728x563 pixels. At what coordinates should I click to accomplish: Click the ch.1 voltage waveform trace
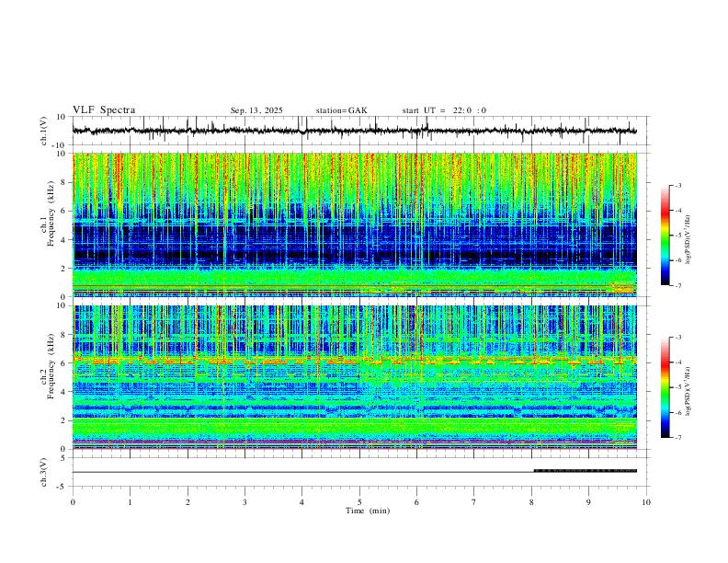[x=355, y=131]
